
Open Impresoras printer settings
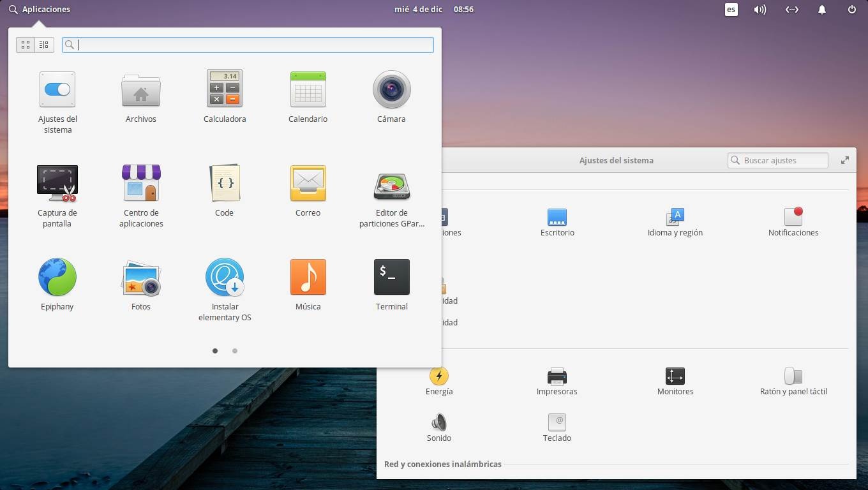[x=557, y=382]
